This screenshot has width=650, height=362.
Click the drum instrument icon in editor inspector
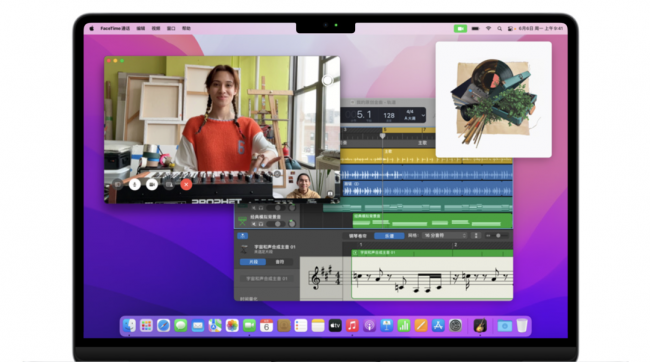pyautogui.click(x=245, y=249)
